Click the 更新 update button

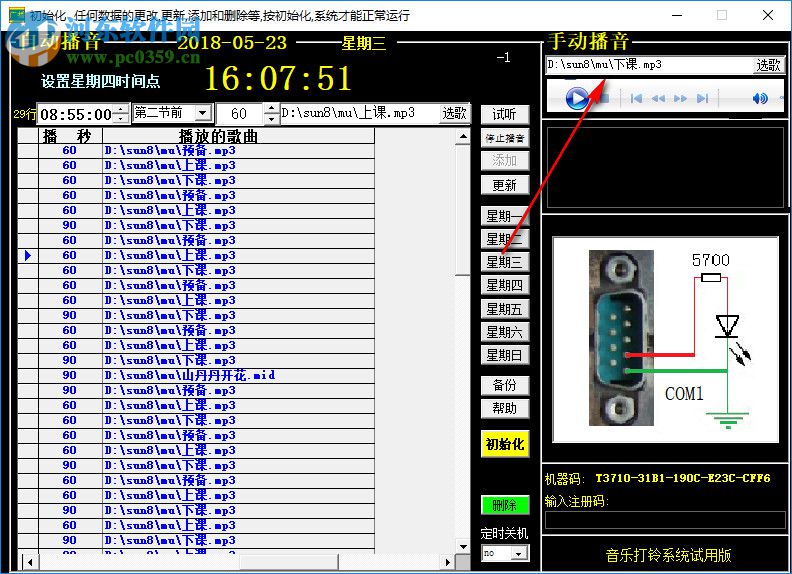pos(505,185)
